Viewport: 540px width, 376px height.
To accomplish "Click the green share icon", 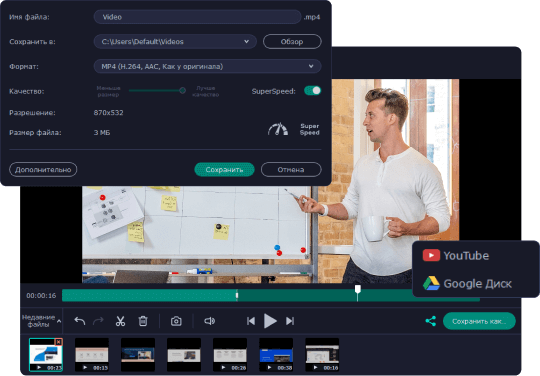I will click(430, 321).
